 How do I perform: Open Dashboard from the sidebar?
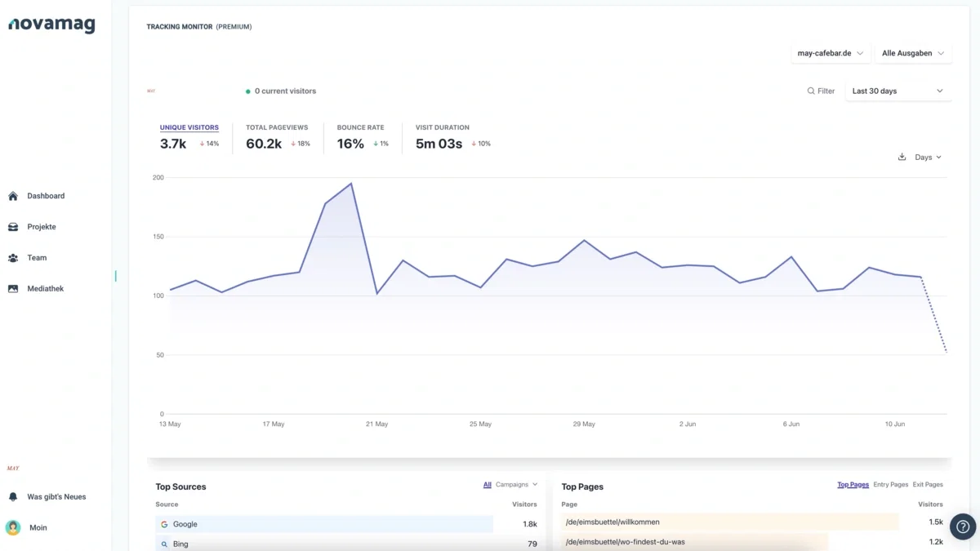[46, 196]
